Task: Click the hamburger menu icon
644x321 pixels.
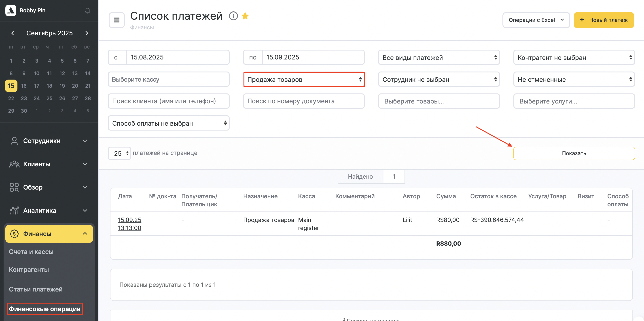Action: pos(117,20)
